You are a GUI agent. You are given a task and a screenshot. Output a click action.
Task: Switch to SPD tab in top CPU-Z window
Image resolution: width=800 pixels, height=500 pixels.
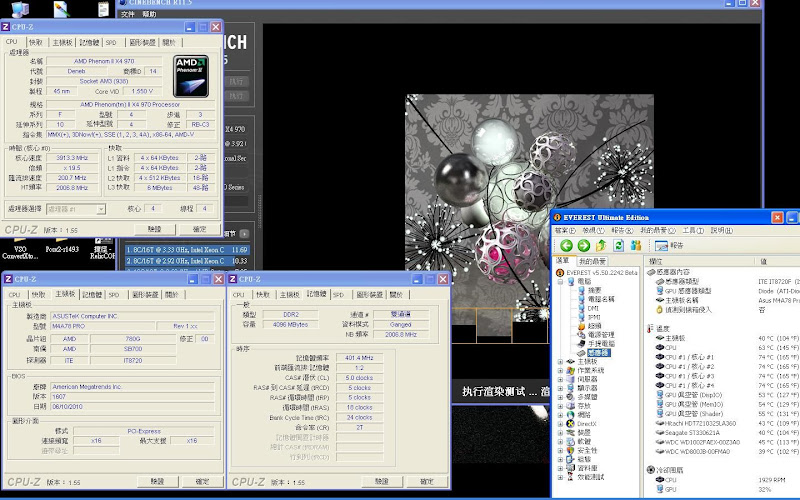pyautogui.click(x=111, y=42)
